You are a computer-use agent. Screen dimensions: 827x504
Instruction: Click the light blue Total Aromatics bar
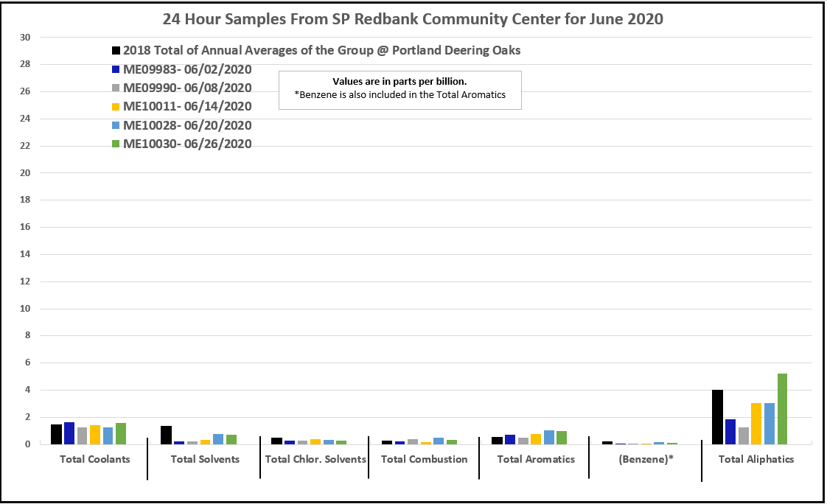(x=548, y=437)
